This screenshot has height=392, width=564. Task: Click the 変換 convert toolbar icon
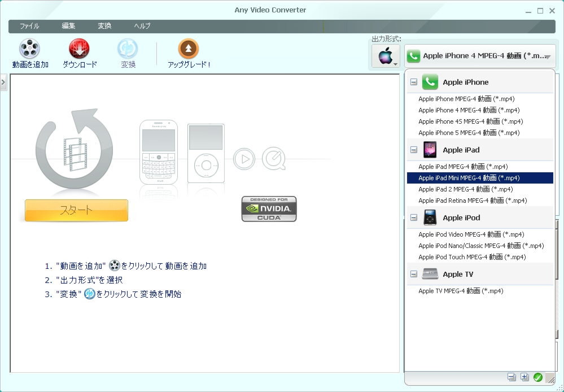point(128,49)
